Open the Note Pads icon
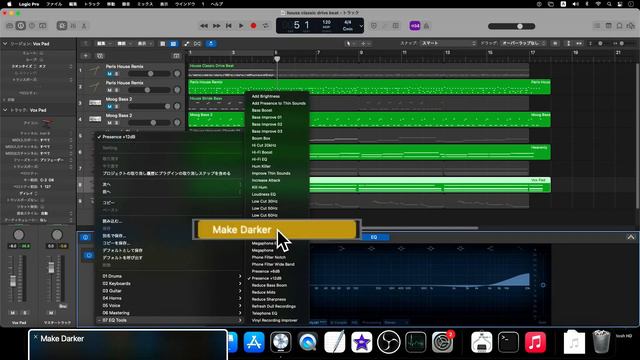This screenshot has height=360, width=640. (608, 26)
